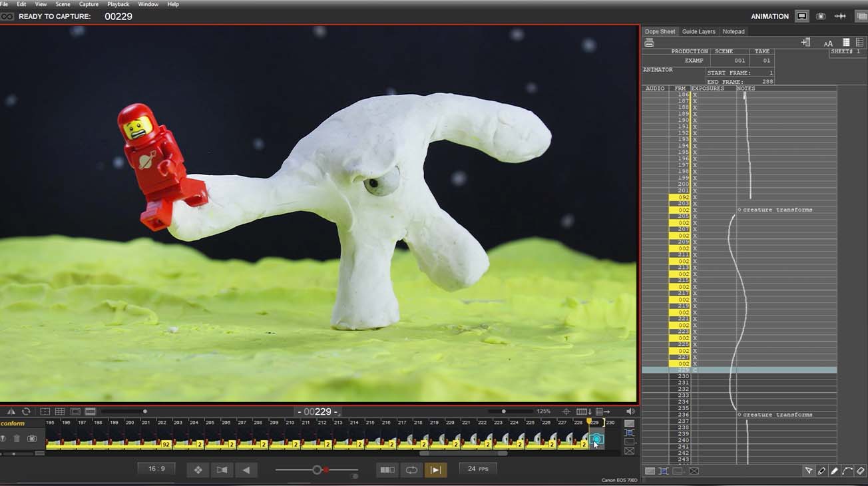Click the frame counter 00229 field
Screen dimensions: 868x486
318,412
